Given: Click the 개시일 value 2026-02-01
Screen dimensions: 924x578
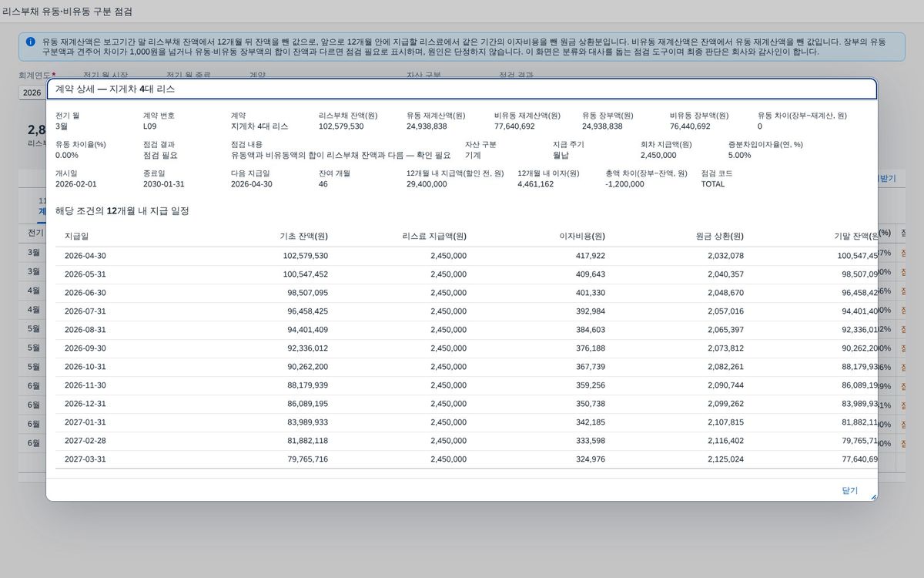Looking at the screenshot, I should [76, 184].
